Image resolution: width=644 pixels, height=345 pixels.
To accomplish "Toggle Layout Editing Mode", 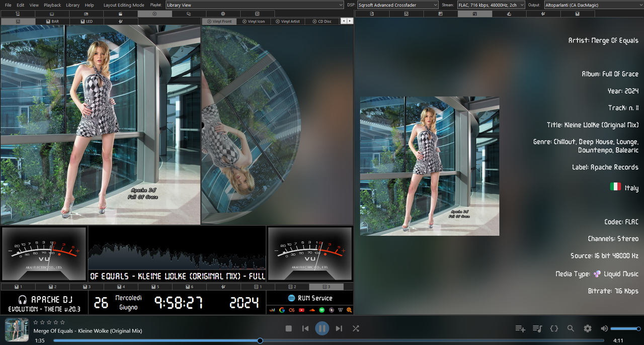I will point(124,5).
